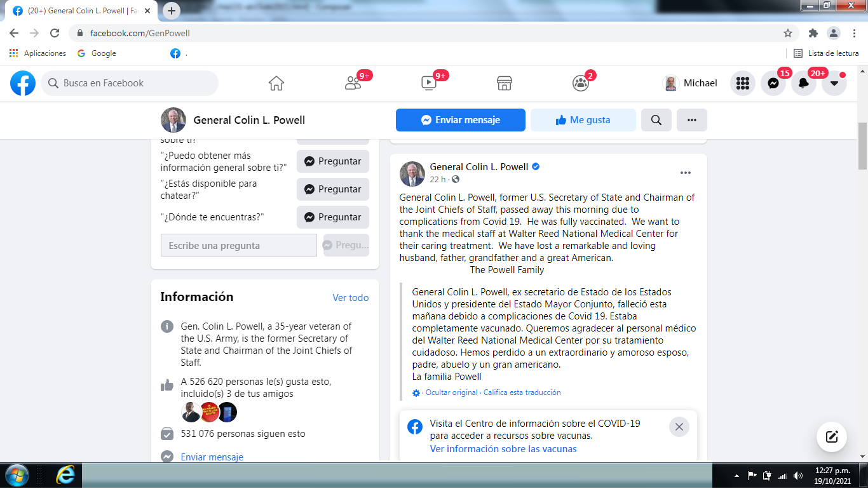Toggle Me gusta for the Powell page
Screen dimensions: 868x489
582,119
